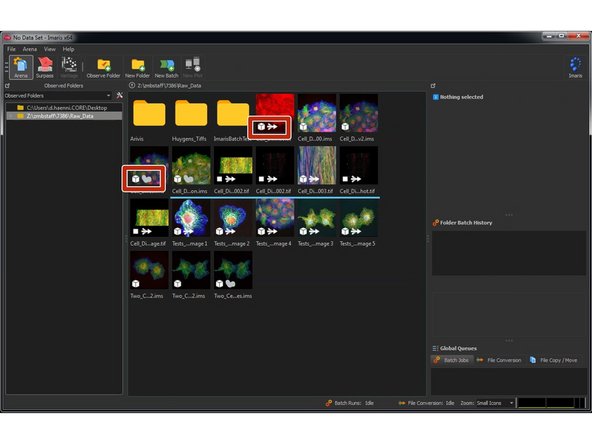Switch to the File Copy / Move tab

click(554, 360)
